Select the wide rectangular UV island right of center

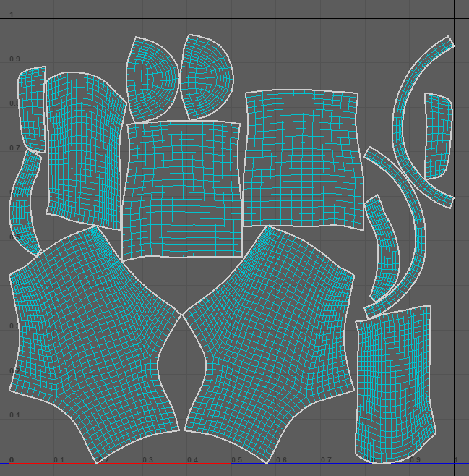pyautogui.click(x=301, y=159)
